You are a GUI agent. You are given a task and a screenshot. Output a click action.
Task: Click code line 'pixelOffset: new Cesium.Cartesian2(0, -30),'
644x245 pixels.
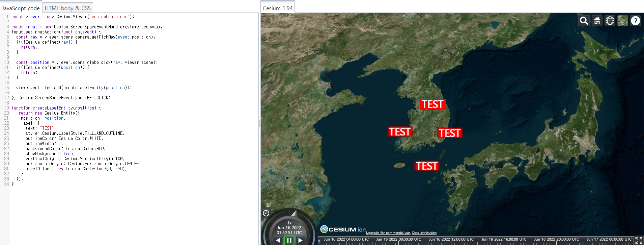pyautogui.click(x=76, y=169)
